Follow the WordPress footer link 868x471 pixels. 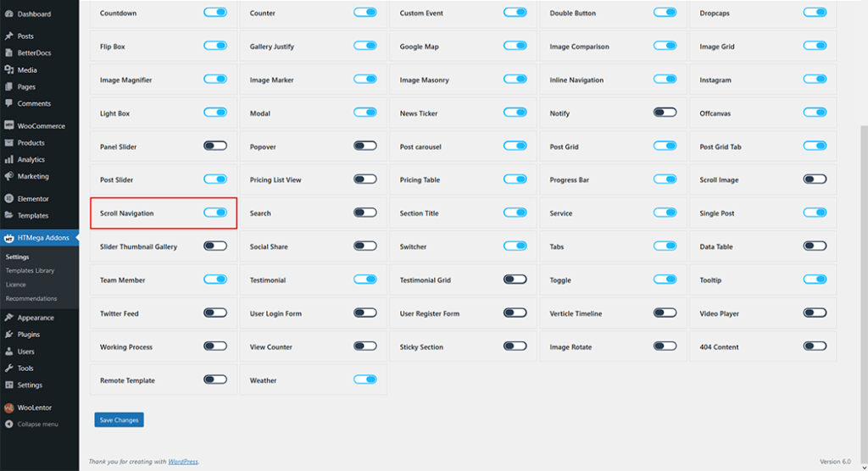[x=183, y=462]
